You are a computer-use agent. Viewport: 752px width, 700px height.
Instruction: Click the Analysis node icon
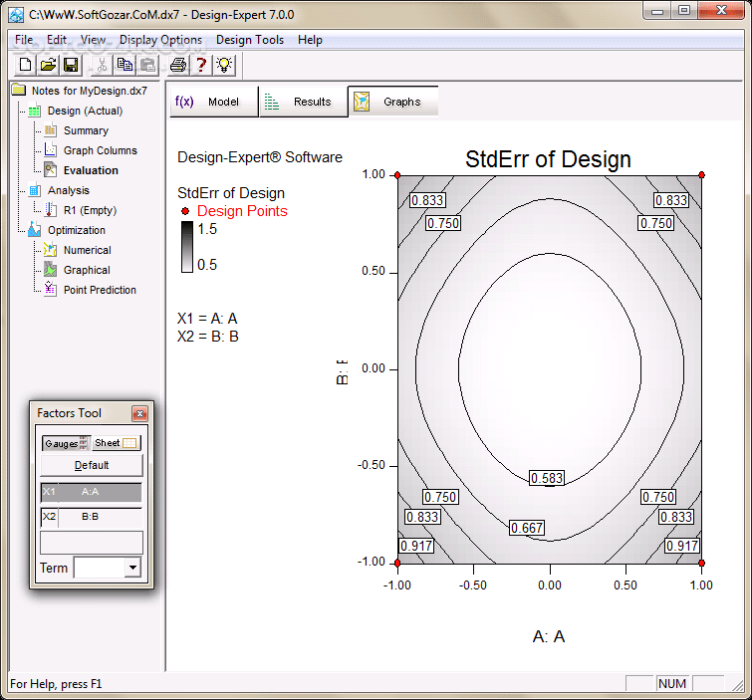coord(35,190)
